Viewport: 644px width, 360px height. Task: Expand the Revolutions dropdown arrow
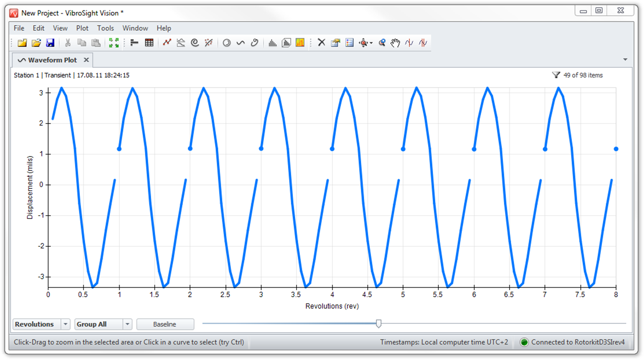66,324
